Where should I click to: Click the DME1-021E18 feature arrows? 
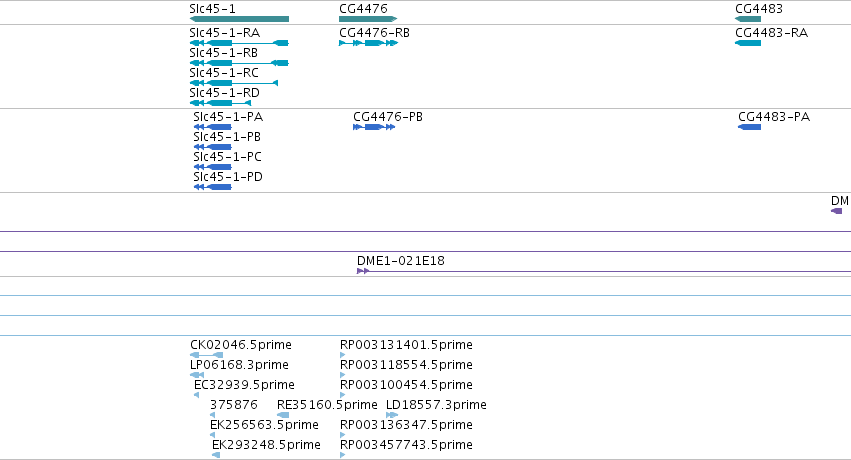tap(363, 271)
